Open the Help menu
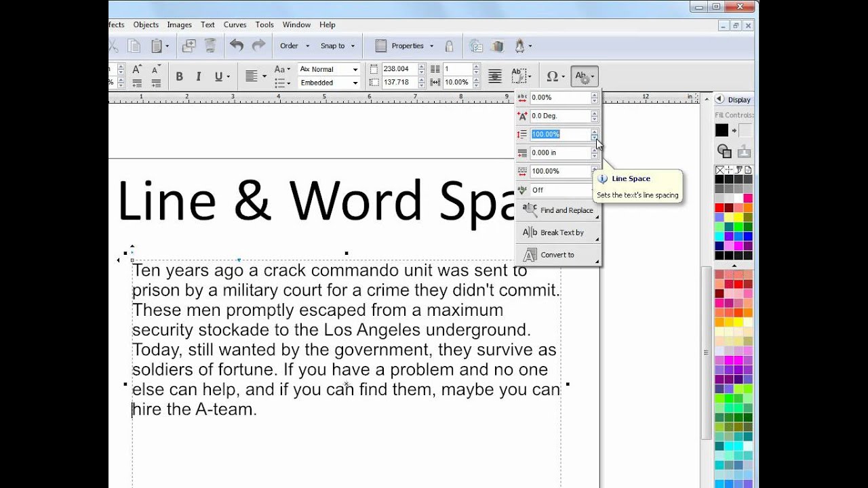868x488 pixels. coord(328,25)
